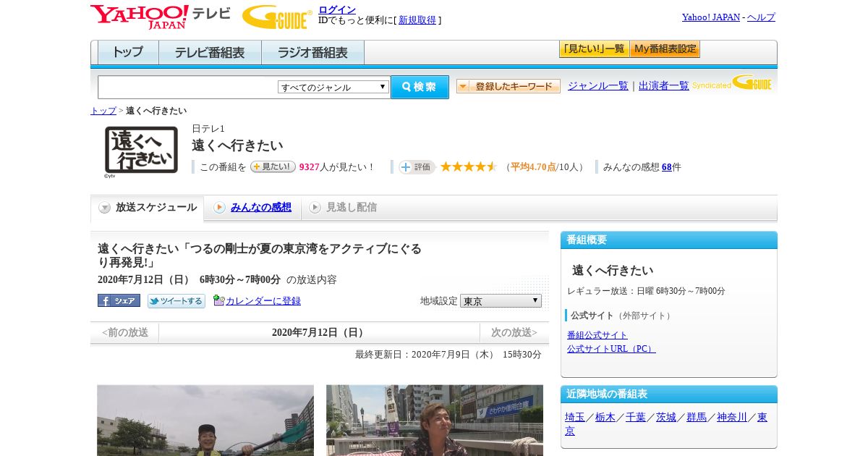The width and height of the screenshot is (868, 456).
Task: Open the ログイン link
Action: point(337,9)
